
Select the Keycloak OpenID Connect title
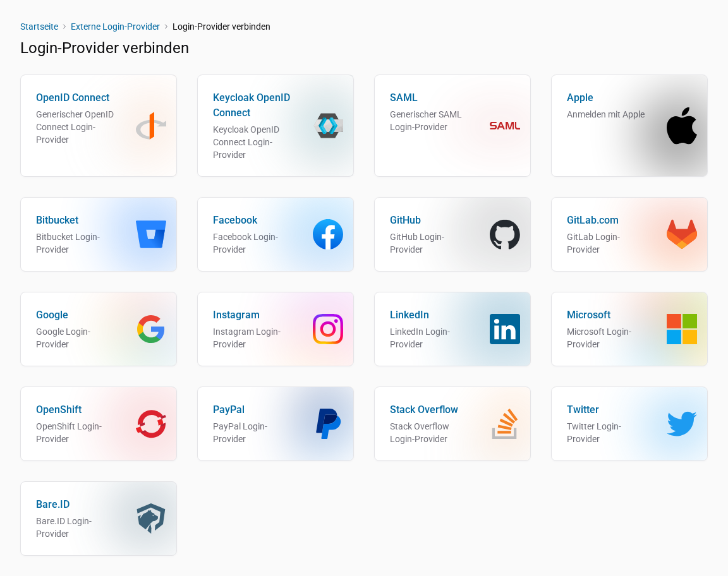click(251, 105)
